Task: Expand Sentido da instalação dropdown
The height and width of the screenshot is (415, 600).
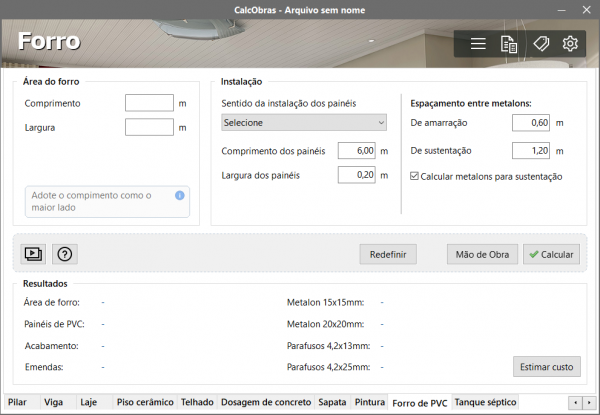Action: pyautogui.click(x=303, y=123)
